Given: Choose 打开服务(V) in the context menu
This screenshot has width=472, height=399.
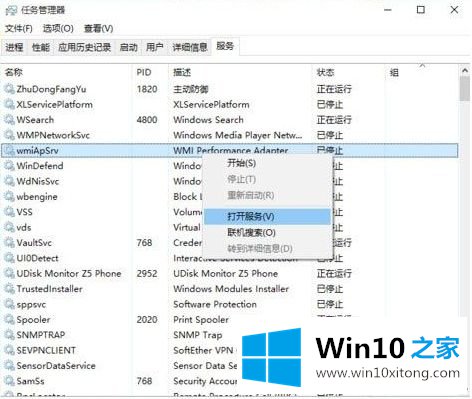Looking at the screenshot, I should point(267,217).
